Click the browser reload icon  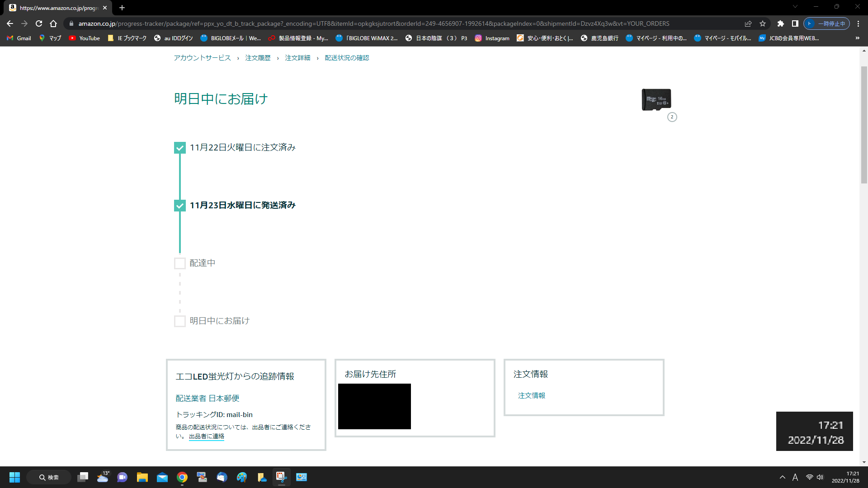click(39, 23)
